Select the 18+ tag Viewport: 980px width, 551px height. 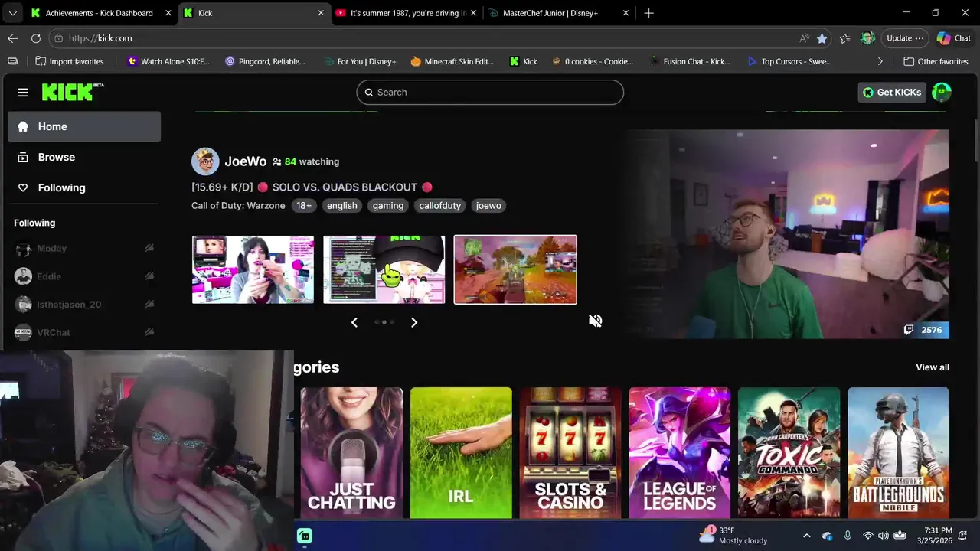pos(304,205)
